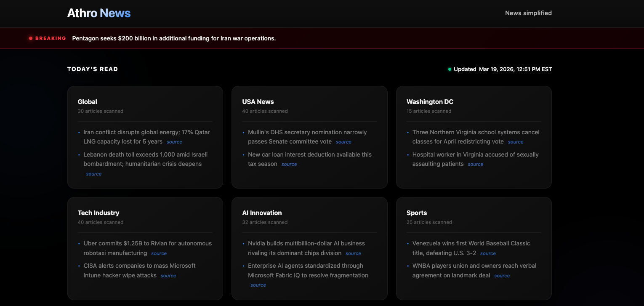Open source for WNBA players union agreement
Image resolution: width=644 pixels, height=306 pixels.
point(502,276)
